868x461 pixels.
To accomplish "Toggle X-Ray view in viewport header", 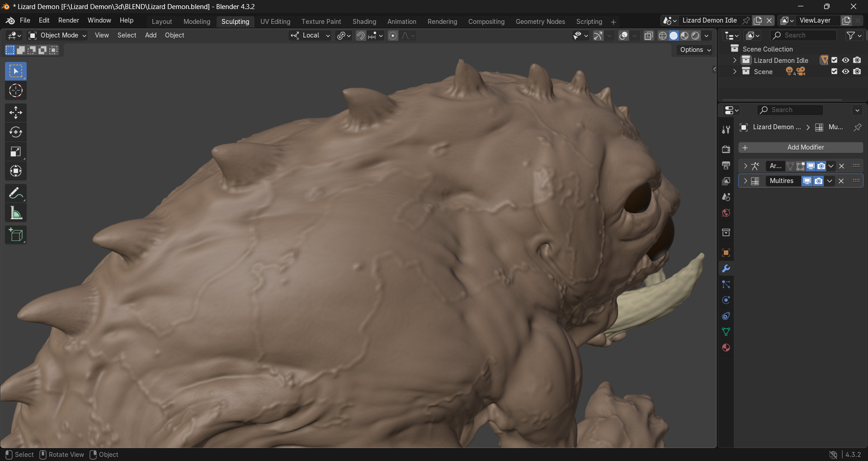I will [649, 36].
